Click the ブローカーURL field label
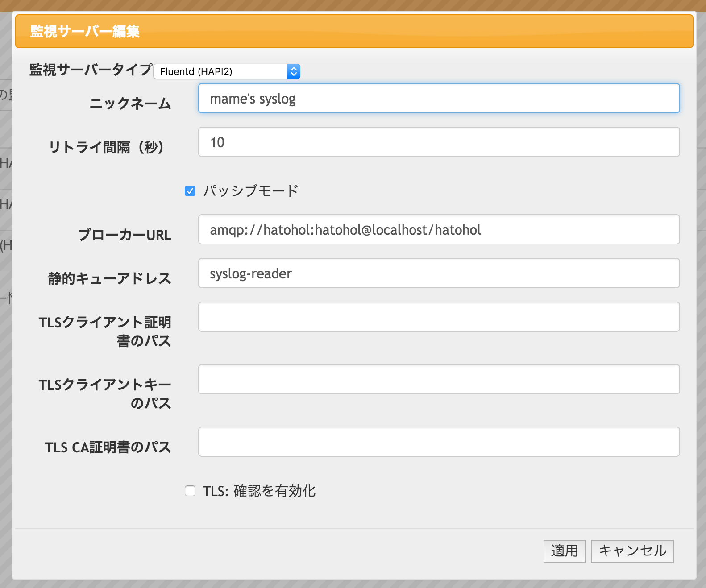 click(x=125, y=235)
